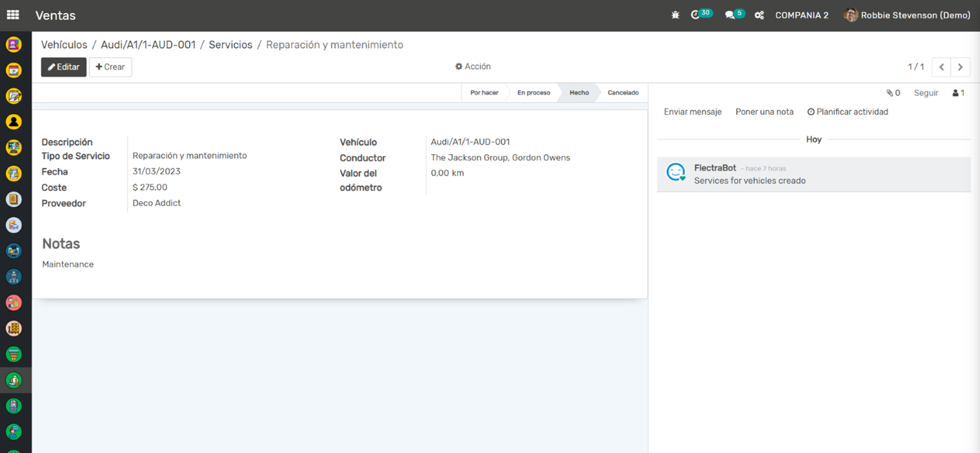980x453 pixels.
Task: Open the apps grid menu icon
Action: (13, 15)
